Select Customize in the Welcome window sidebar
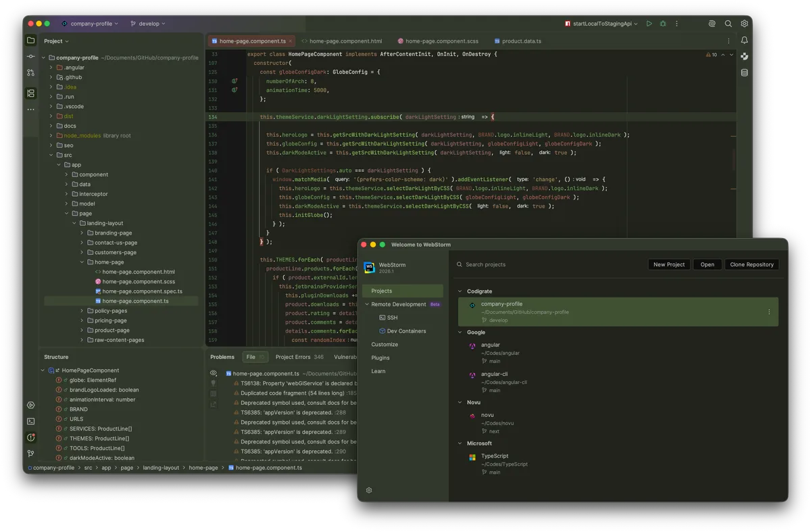Screen dimensions: 811x532 [x=385, y=344]
